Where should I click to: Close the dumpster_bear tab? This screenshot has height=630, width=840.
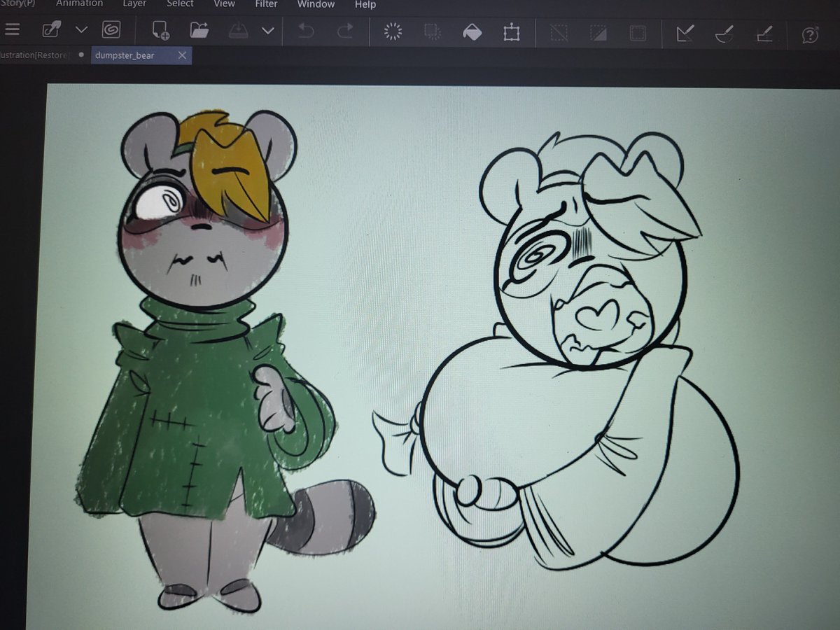tap(182, 55)
